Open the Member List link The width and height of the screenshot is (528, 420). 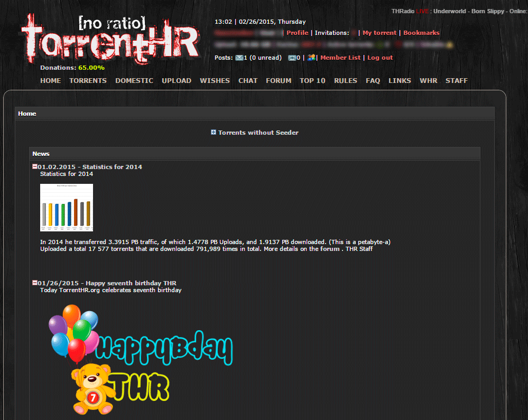pyautogui.click(x=340, y=58)
